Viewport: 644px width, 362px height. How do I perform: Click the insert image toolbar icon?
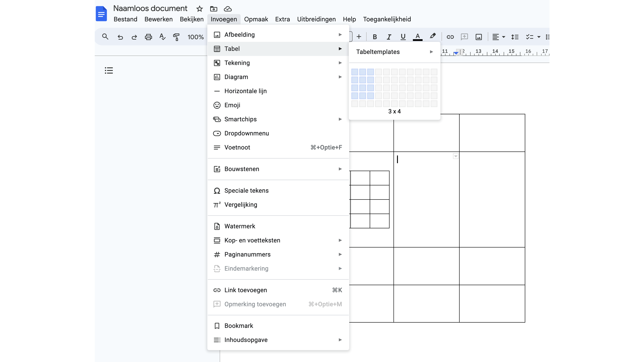point(479,37)
